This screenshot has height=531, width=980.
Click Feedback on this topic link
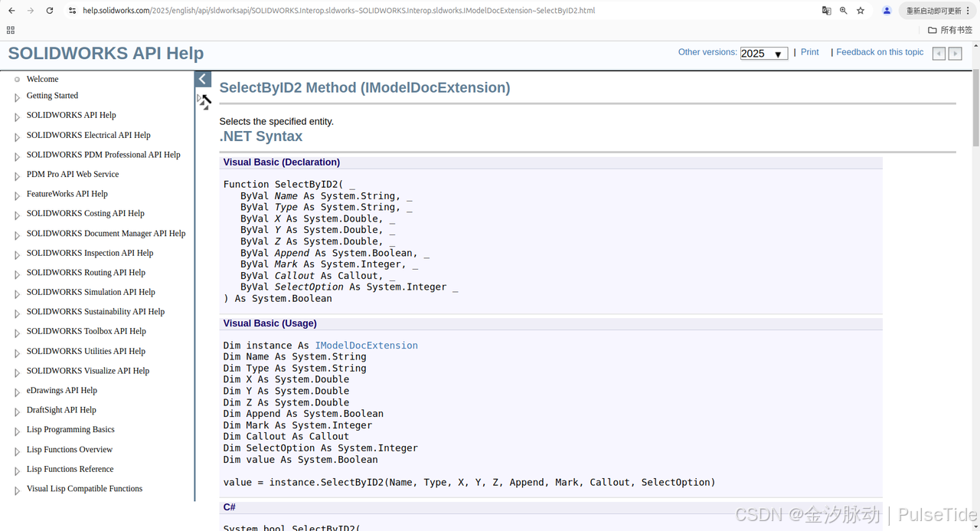[x=880, y=52]
